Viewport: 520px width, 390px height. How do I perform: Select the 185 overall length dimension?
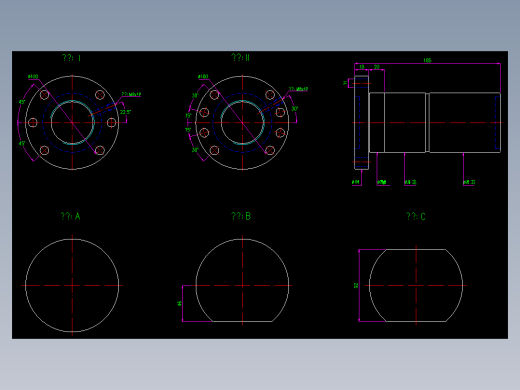pyautogui.click(x=427, y=60)
